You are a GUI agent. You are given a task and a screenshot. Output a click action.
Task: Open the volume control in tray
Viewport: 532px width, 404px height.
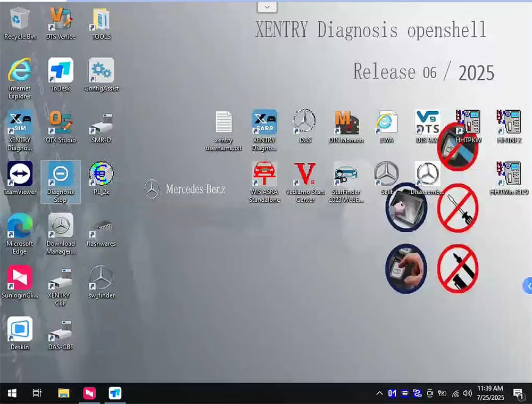[x=468, y=393]
